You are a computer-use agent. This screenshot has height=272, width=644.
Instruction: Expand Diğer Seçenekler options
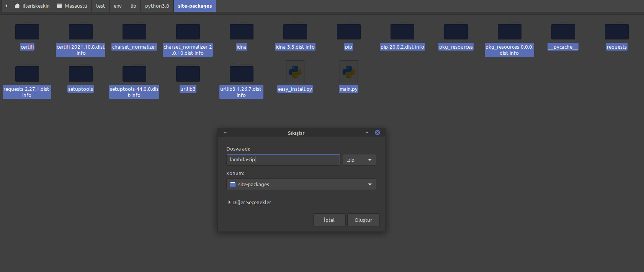coord(250,202)
